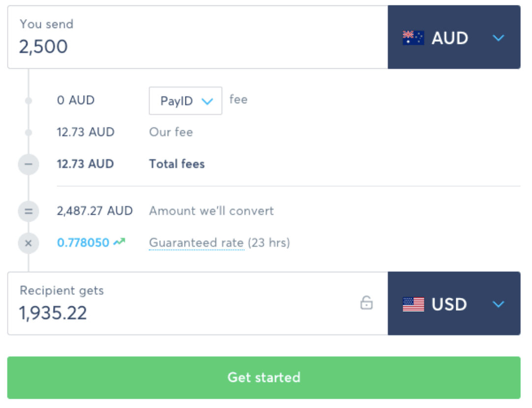Click the Australian flag icon

tap(413, 38)
